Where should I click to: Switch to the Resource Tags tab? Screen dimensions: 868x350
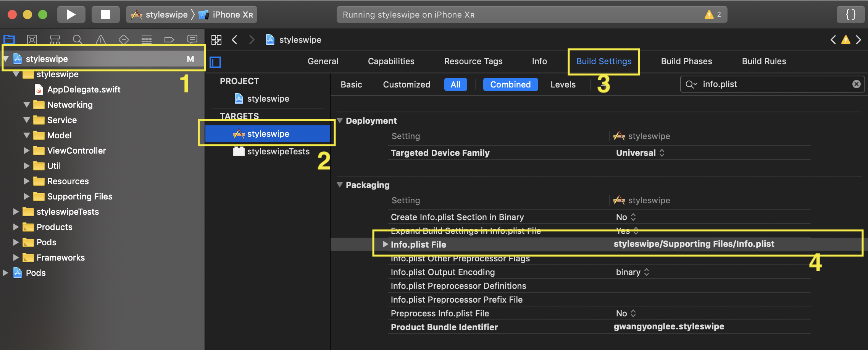coord(473,61)
